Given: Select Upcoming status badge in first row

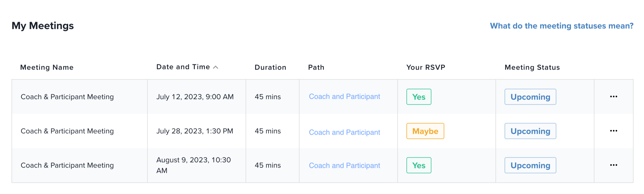Looking at the screenshot, I should [530, 97].
